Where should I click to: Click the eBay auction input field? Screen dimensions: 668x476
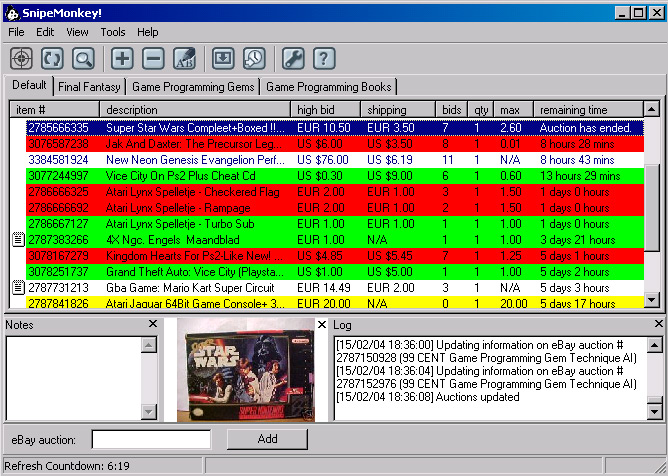click(x=151, y=439)
